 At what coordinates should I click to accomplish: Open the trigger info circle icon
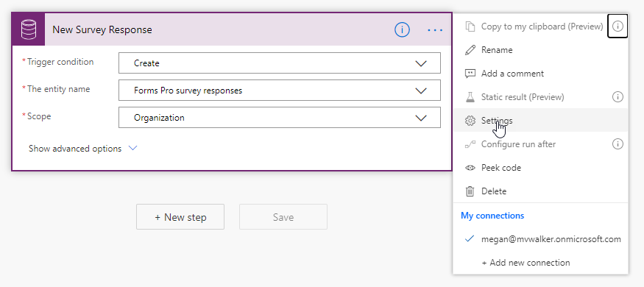click(x=402, y=29)
